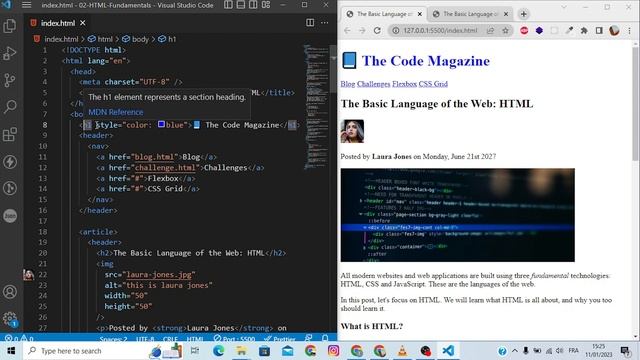Toggle Chrome side panel
640x360 pixels.
[599, 31]
